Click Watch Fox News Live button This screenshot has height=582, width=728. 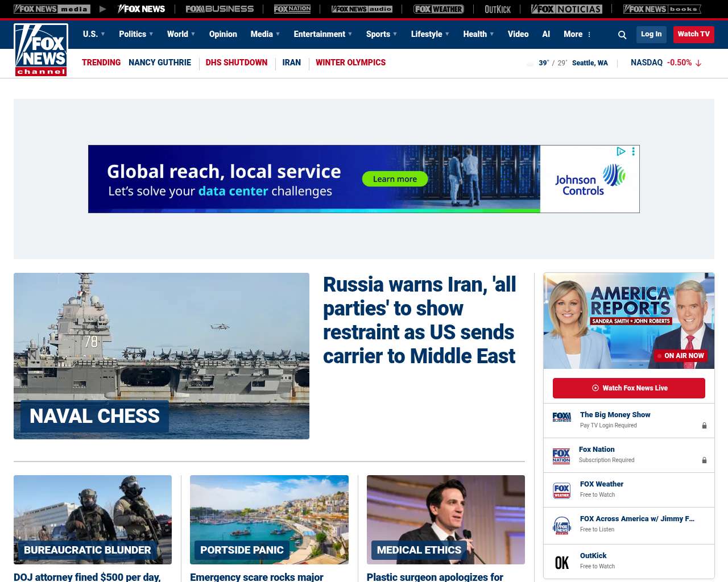[629, 388]
